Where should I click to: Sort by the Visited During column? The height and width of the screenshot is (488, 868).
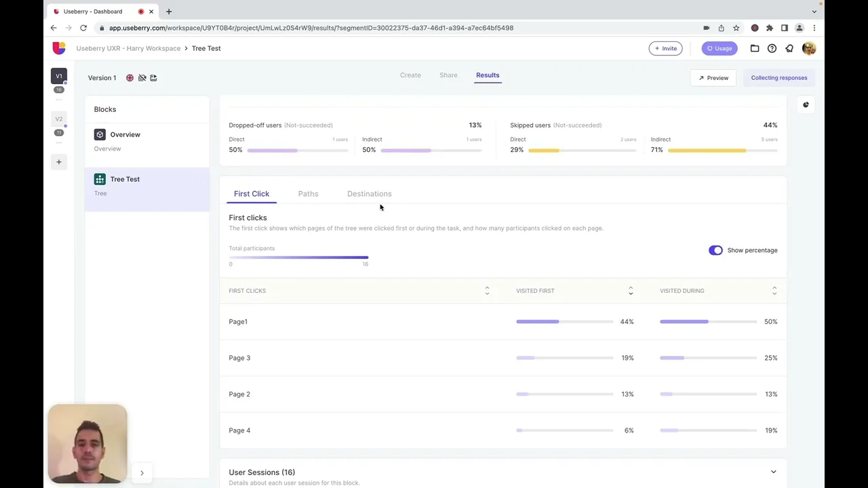(774, 291)
